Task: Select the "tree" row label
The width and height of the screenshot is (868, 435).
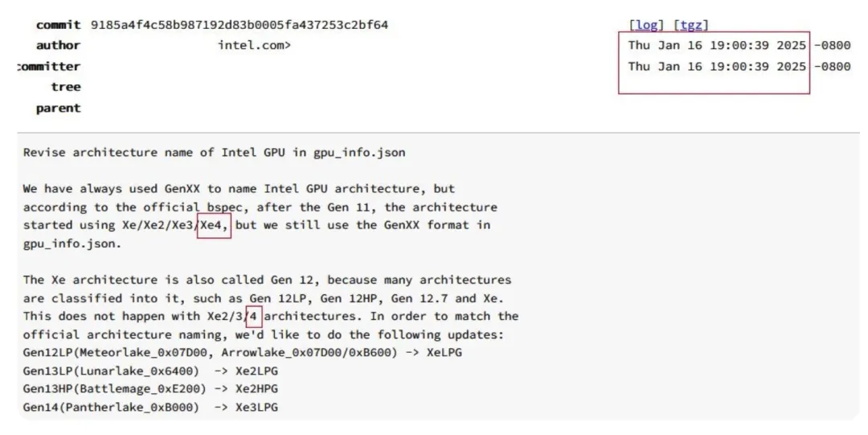Action: tap(66, 87)
